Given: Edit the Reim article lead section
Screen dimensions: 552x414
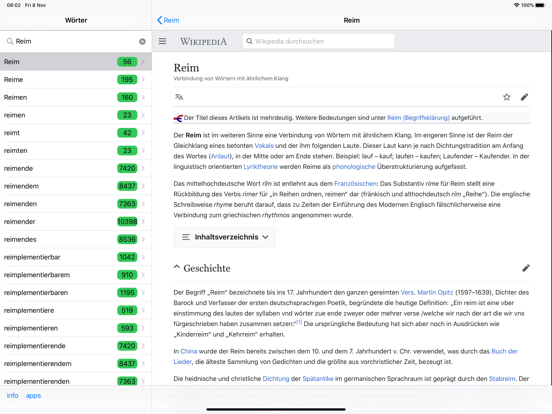Looking at the screenshot, I should click(525, 97).
